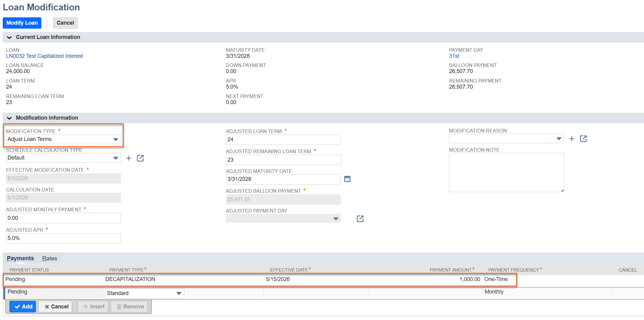Open Schedule Calculation Type record in new window
This screenshot has height=320, width=644.
click(140, 158)
